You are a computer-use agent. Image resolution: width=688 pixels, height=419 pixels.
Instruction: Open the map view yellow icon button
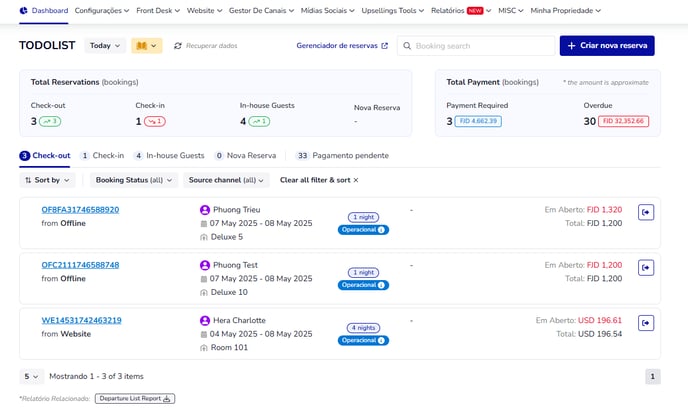tap(147, 46)
